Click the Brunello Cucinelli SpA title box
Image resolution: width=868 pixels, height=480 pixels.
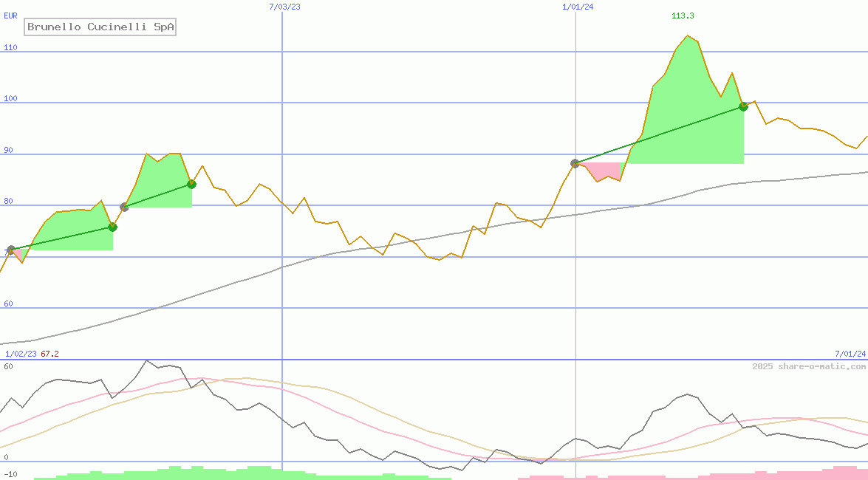pos(101,27)
